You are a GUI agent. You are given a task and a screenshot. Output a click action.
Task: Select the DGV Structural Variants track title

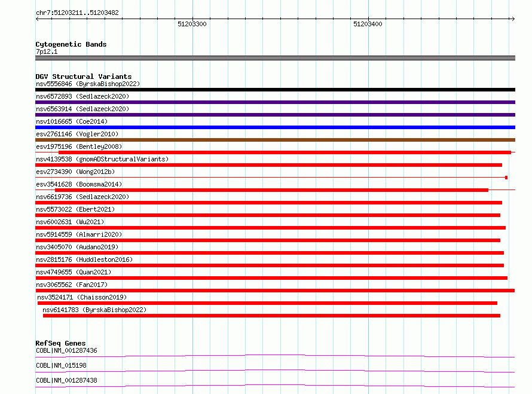(84, 77)
